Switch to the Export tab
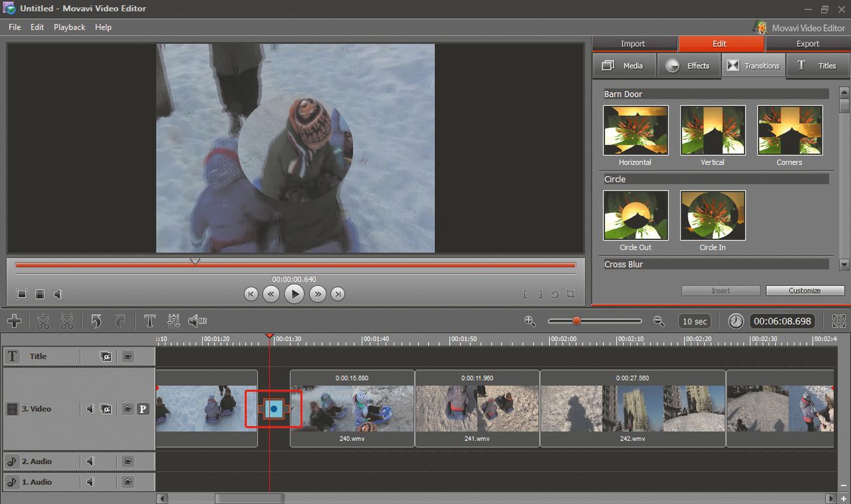 (808, 43)
